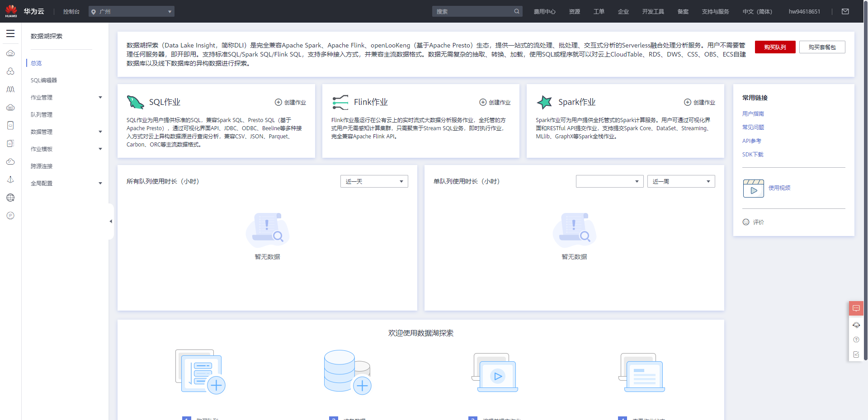Collapse the side navigation with the arrow handle
This screenshot has height=420, width=868.
pos(111,222)
